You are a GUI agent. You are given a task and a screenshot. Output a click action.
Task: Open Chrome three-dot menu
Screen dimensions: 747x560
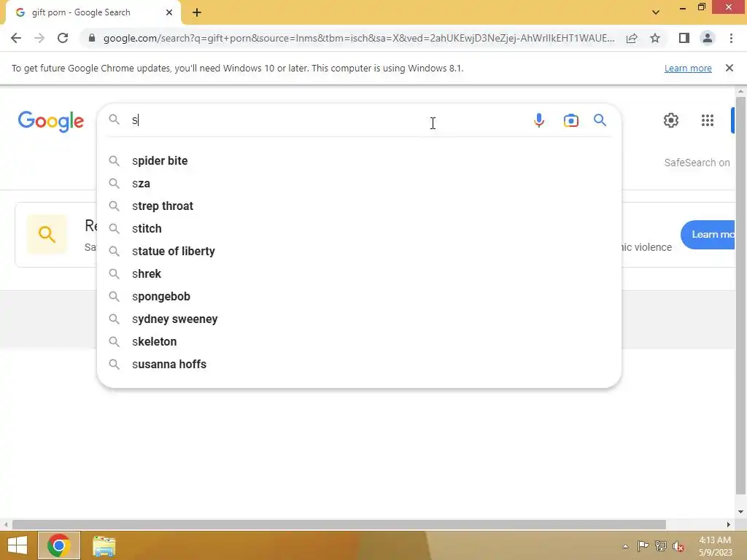(731, 38)
